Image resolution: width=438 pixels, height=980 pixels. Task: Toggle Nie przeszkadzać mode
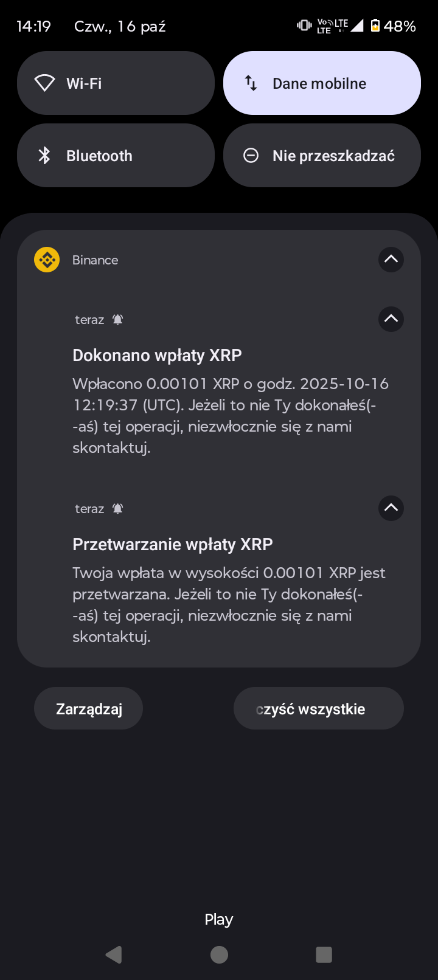(322, 156)
